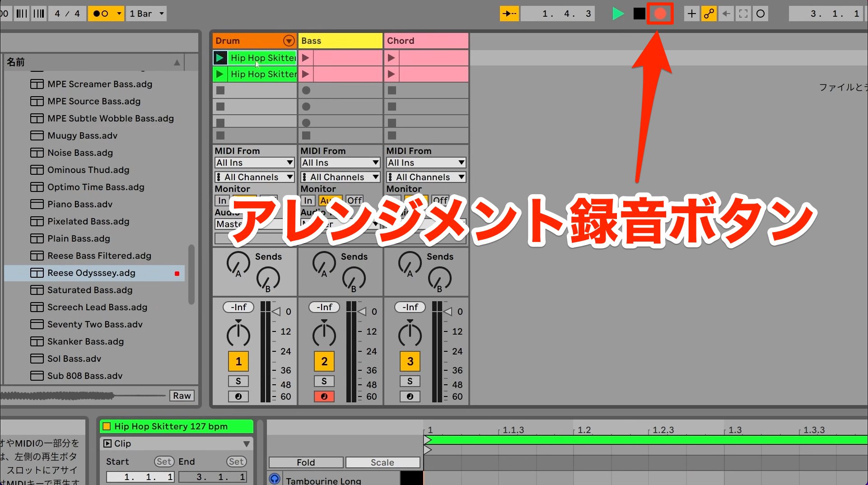This screenshot has width=868, height=485.
Task: Toggle Follow button in transport bar
Action: tap(509, 14)
